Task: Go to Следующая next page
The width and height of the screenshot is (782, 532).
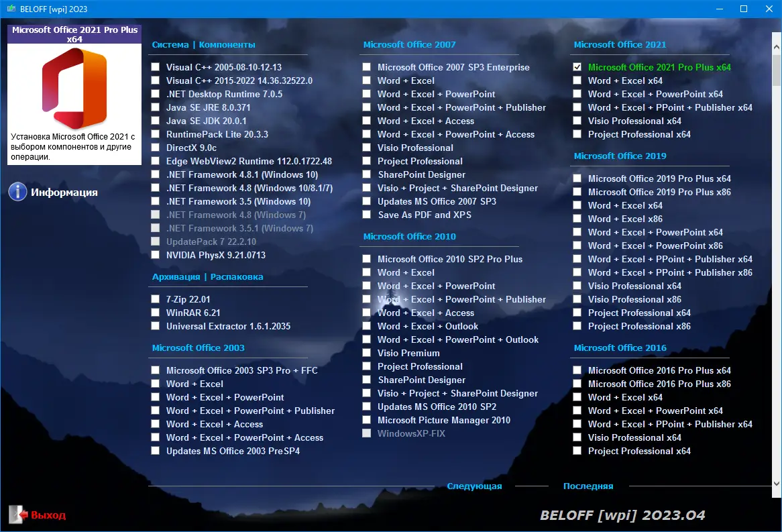Action: tap(474, 486)
